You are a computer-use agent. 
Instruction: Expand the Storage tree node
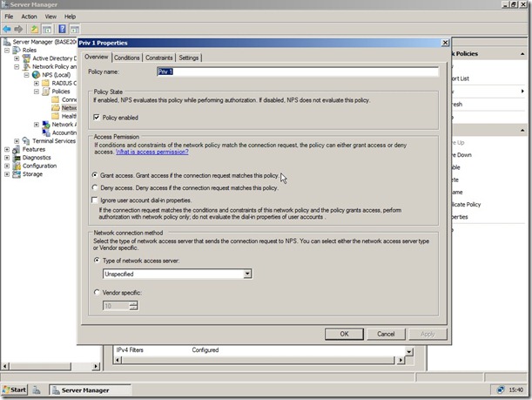pos(7,174)
